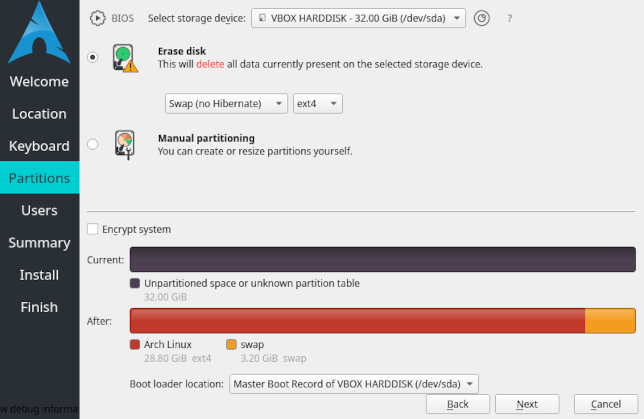Open the Keyboard step in sidebar

coord(39,146)
